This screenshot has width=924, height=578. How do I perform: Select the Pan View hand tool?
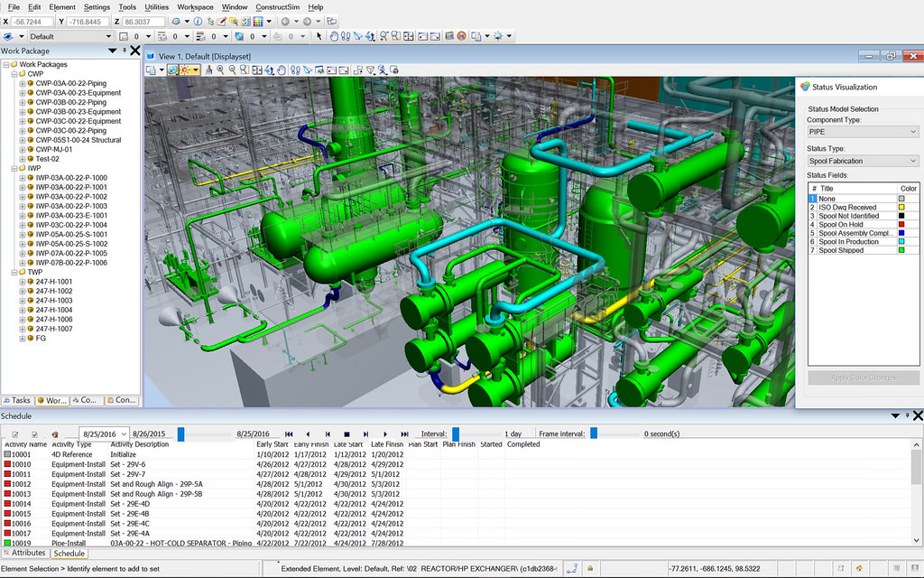click(281, 70)
